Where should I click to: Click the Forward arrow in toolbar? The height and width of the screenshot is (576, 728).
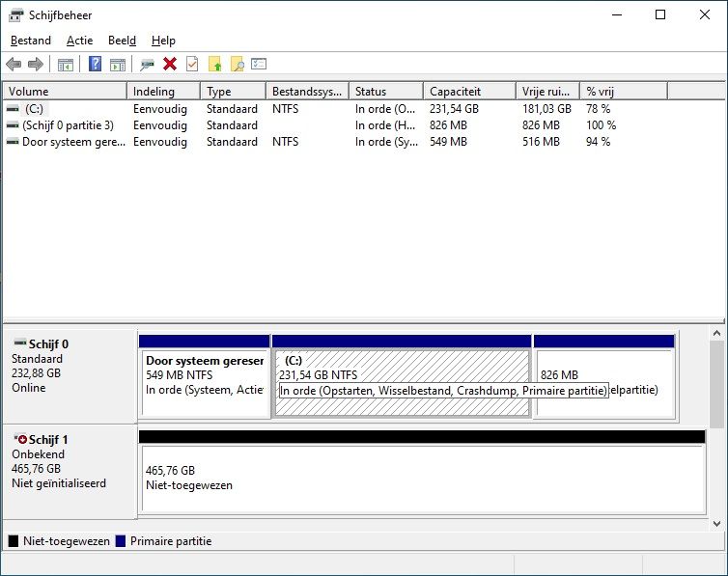point(36,64)
